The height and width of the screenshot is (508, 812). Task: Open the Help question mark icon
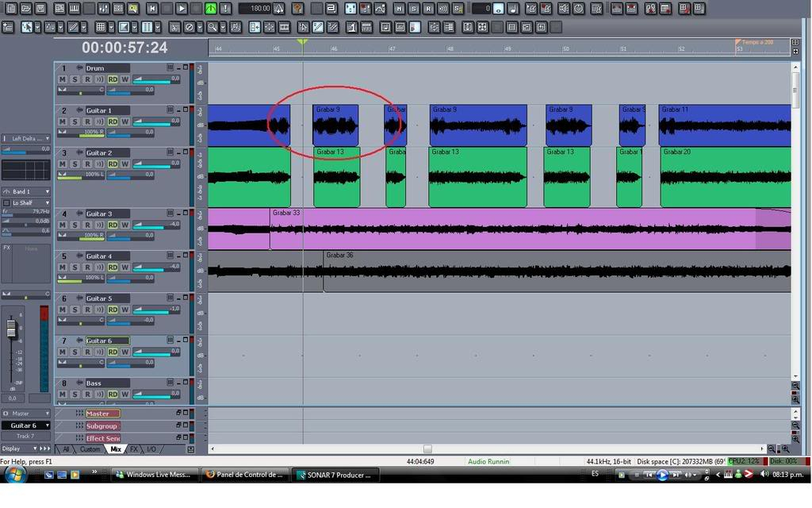pyautogui.click(x=298, y=8)
